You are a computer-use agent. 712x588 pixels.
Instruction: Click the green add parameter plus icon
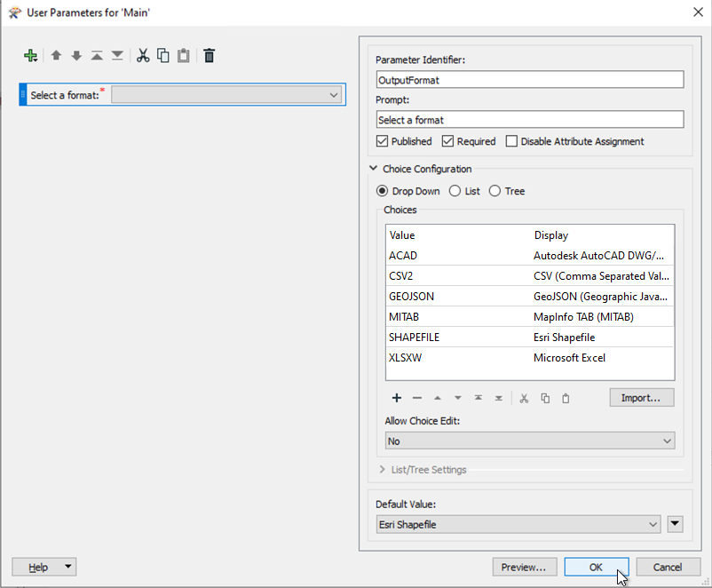[x=31, y=56]
